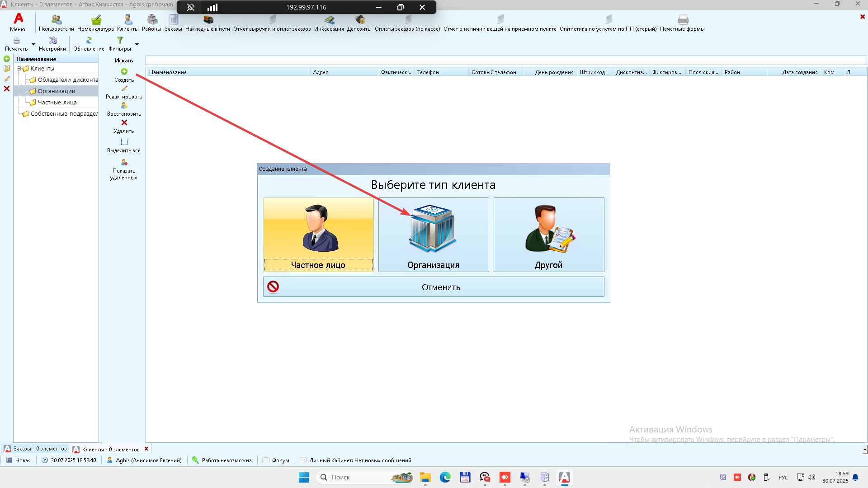Image resolution: width=868 pixels, height=488 pixels.
Task: Click the taskbar Поиск search box
Action: pyautogui.click(x=365, y=477)
